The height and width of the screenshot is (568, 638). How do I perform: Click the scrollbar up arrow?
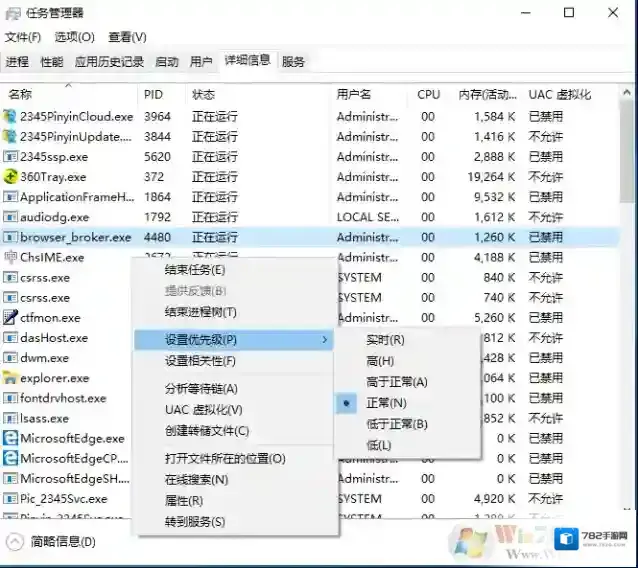tap(627, 93)
